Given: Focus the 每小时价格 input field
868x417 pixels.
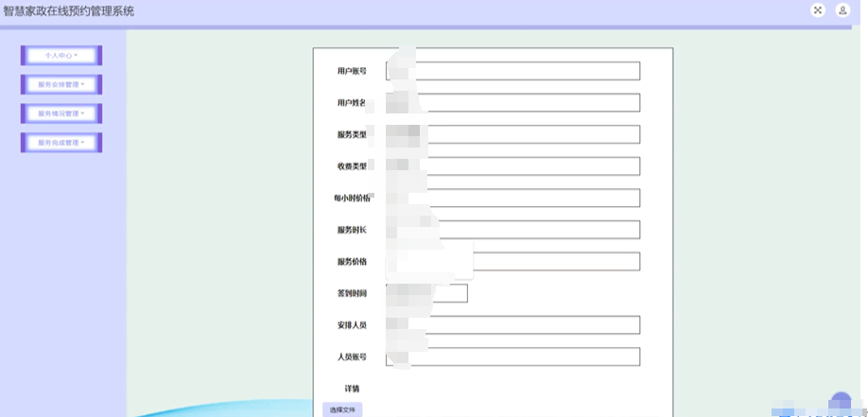Looking at the screenshot, I should (512, 198).
